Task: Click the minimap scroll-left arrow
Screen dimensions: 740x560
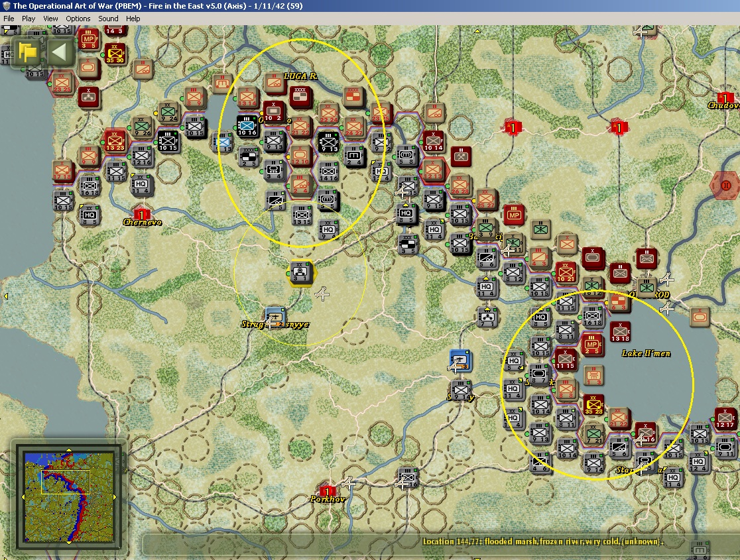Action: 23,497
